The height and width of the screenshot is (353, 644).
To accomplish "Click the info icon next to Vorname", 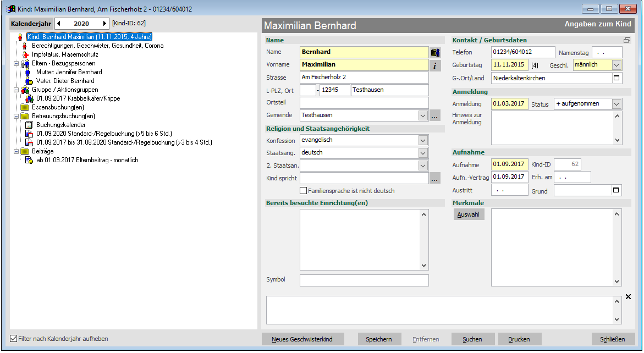I will tap(436, 65).
